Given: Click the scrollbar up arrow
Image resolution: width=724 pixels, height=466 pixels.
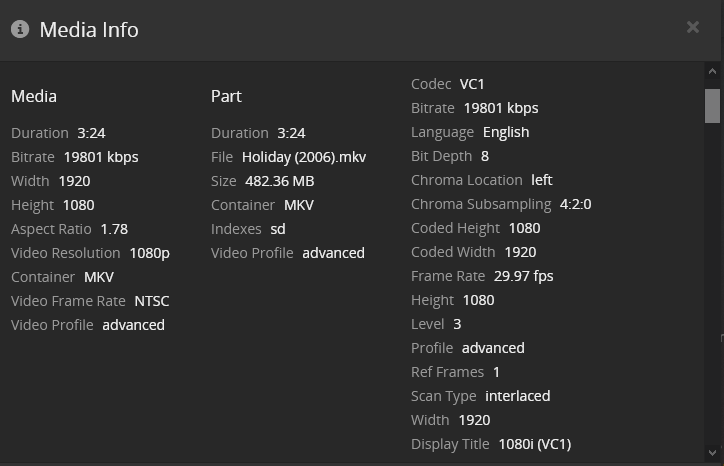Looking at the screenshot, I should [x=712, y=72].
